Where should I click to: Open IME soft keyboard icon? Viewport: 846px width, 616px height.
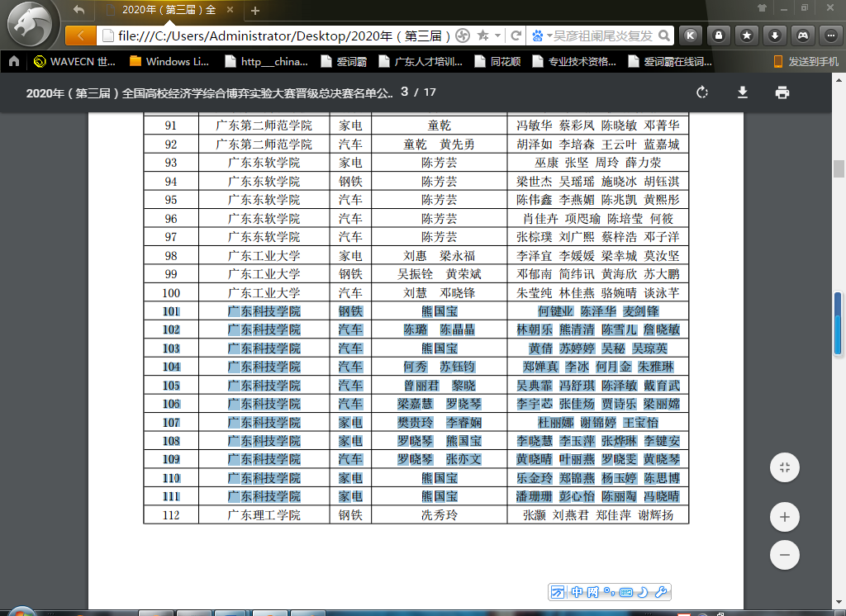click(626, 592)
